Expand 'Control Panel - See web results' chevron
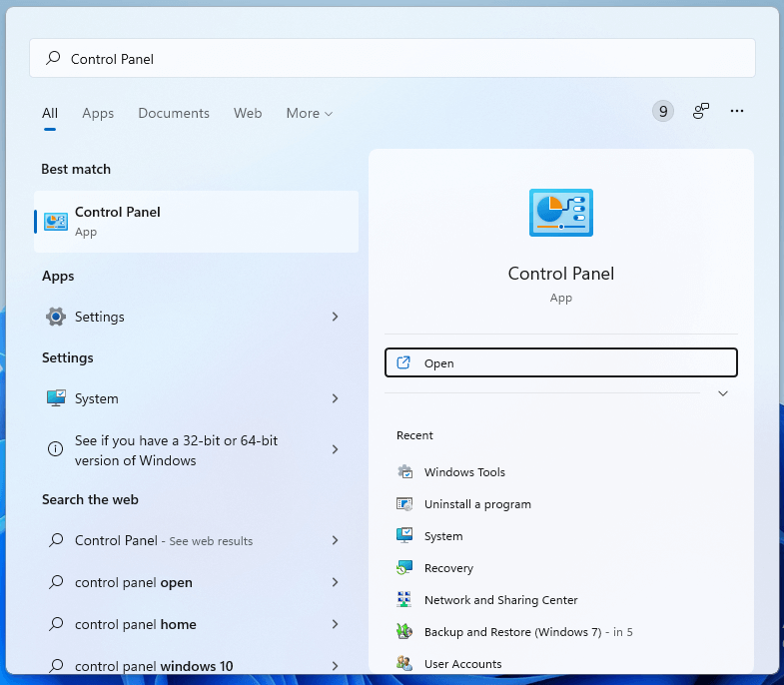The image size is (784, 685). pyautogui.click(x=335, y=540)
